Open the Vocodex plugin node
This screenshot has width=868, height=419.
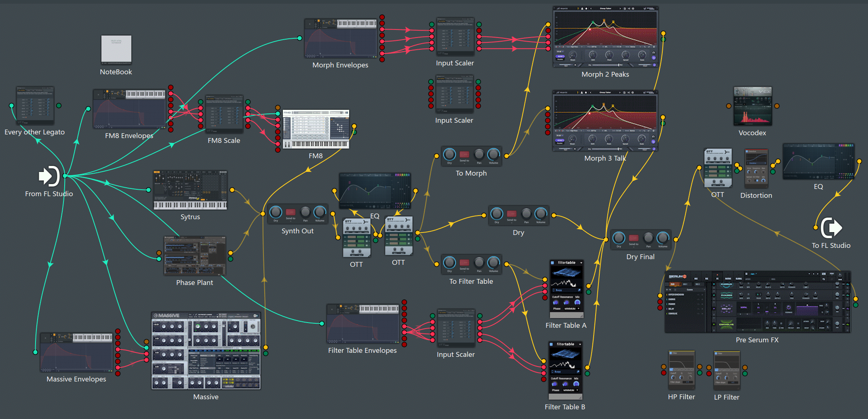(752, 106)
